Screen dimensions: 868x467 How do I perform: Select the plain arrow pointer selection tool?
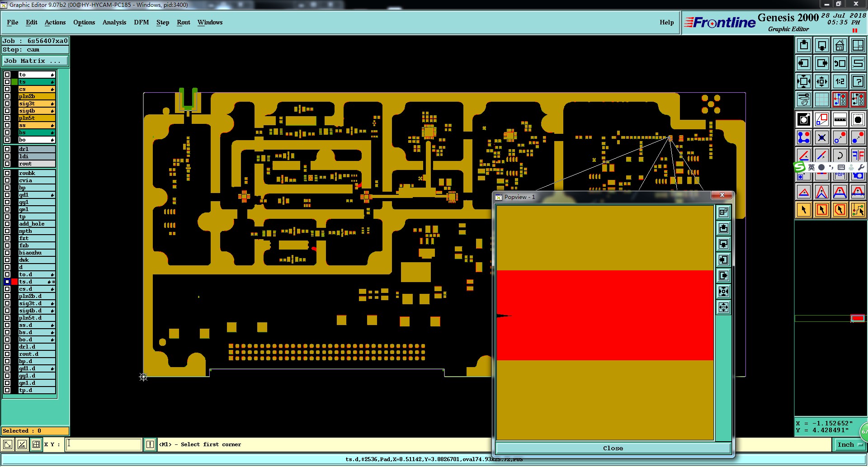click(x=804, y=210)
